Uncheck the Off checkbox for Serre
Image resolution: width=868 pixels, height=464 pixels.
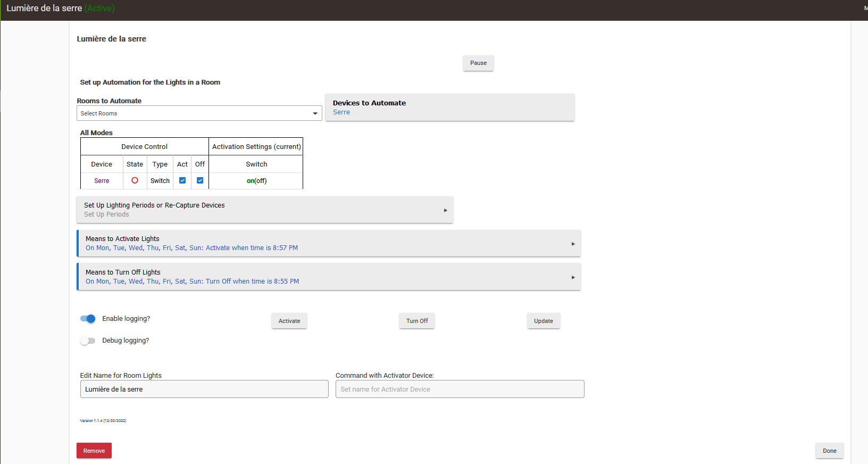[x=200, y=180]
